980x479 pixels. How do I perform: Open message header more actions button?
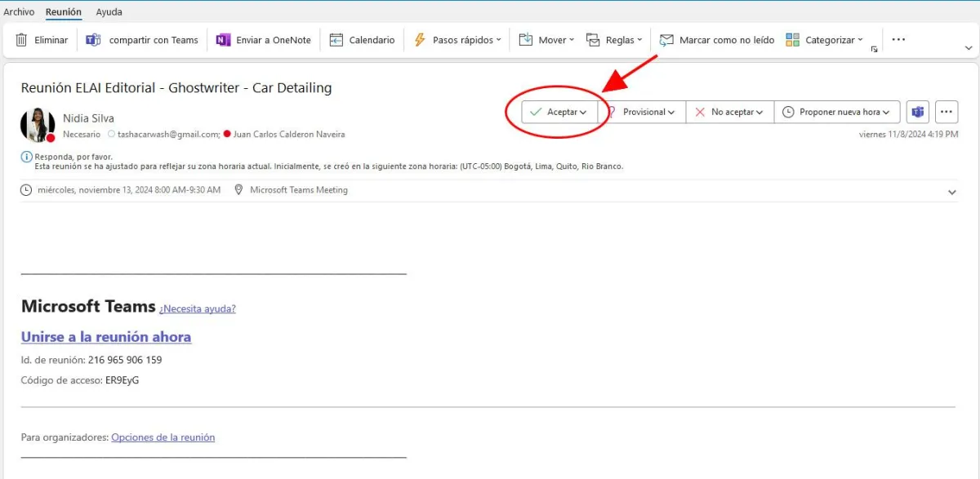pyautogui.click(x=947, y=112)
